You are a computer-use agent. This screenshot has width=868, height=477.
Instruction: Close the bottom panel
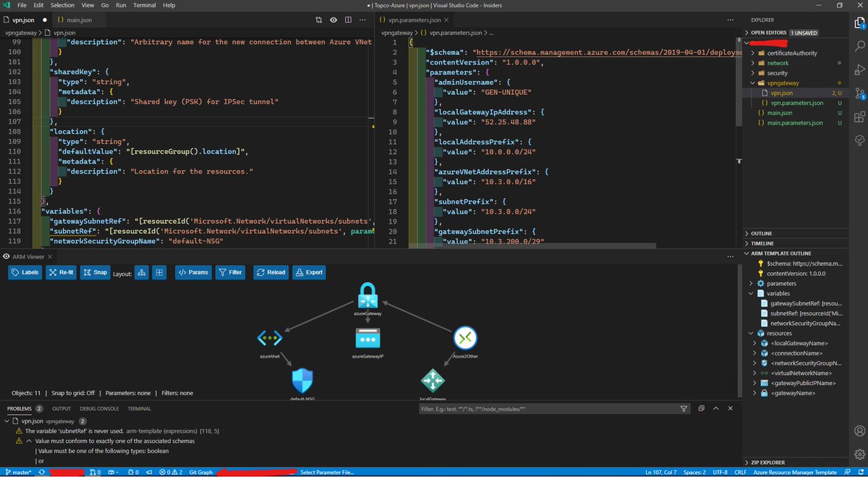tap(730, 409)
